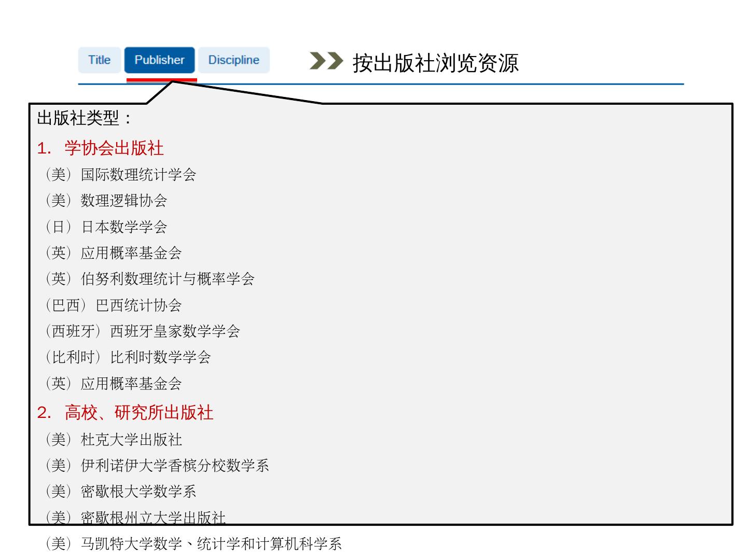747x560 pixels.
Task: Select the entry (美) 数理逻辑协会
Action: pos(106,201)
